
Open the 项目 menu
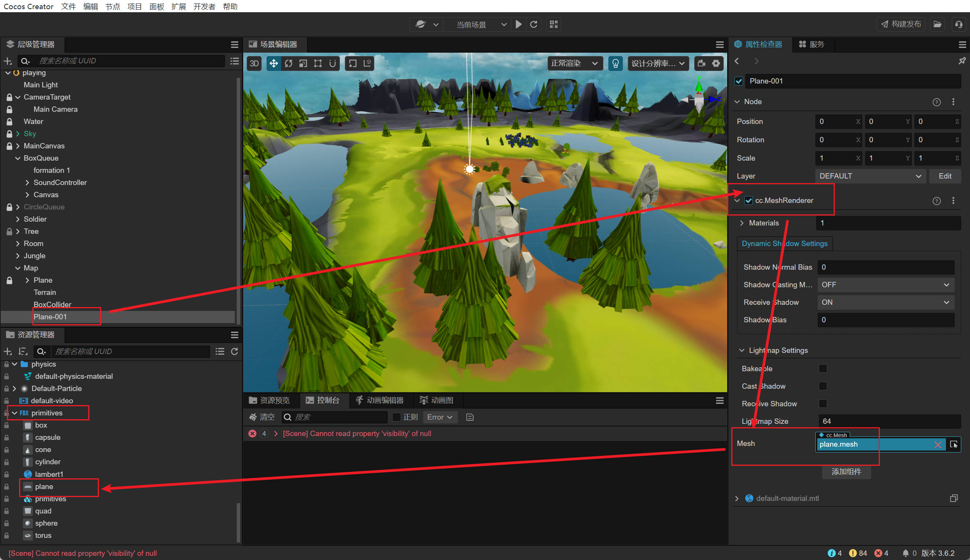(x=134, y=6)
